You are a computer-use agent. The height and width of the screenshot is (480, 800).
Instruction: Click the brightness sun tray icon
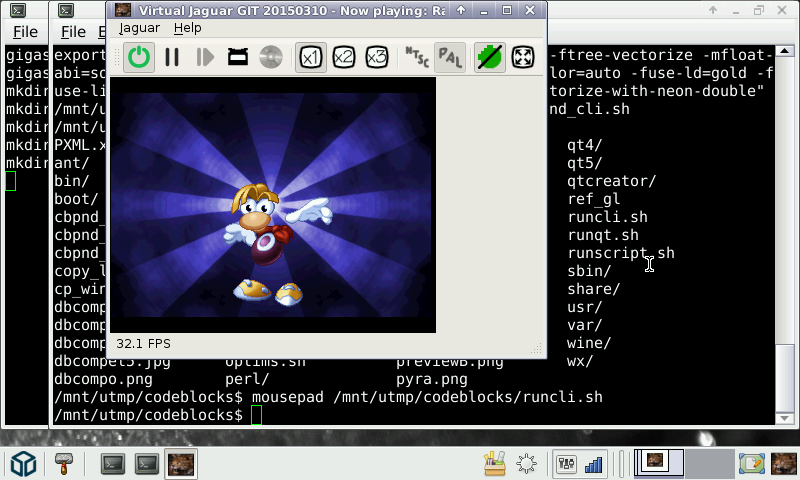(x=526, y=463)
